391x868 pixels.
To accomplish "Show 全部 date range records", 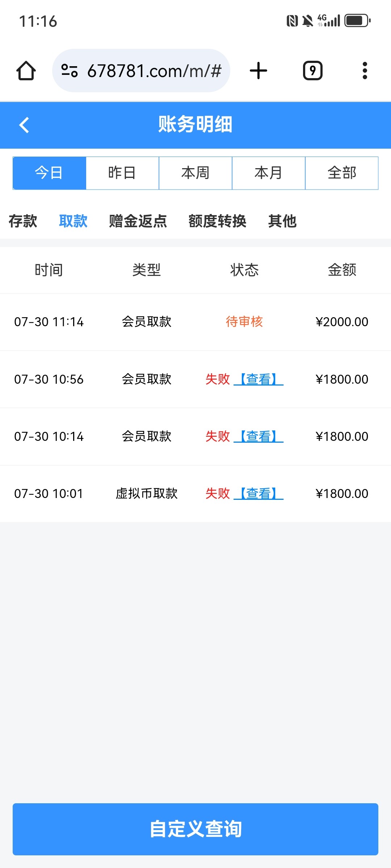I will pyautogui.click(x=342, y=173).
